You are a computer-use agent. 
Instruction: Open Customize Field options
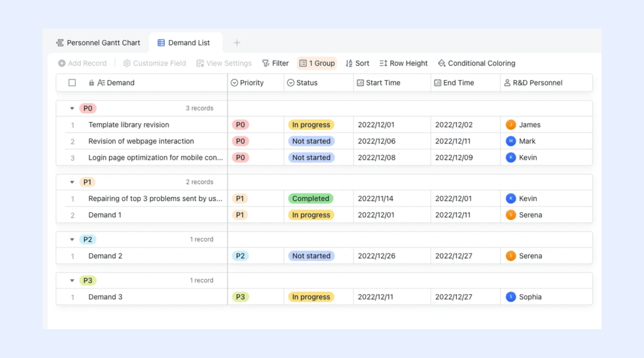pos(154,63)
